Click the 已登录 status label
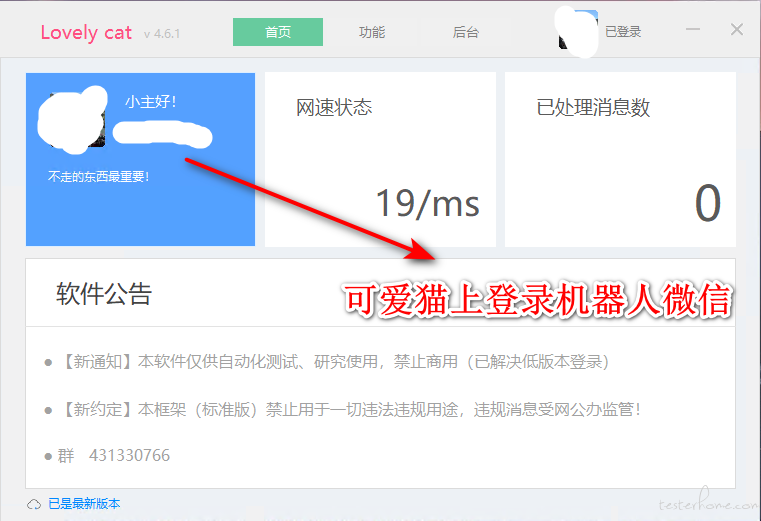Viewport: 761px width, 521px height. pyautogui.click(x=623, y=32)
